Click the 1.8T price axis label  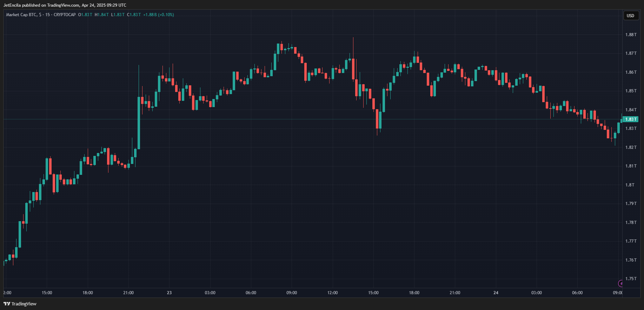pyautogui.click(x=630, y=185)
